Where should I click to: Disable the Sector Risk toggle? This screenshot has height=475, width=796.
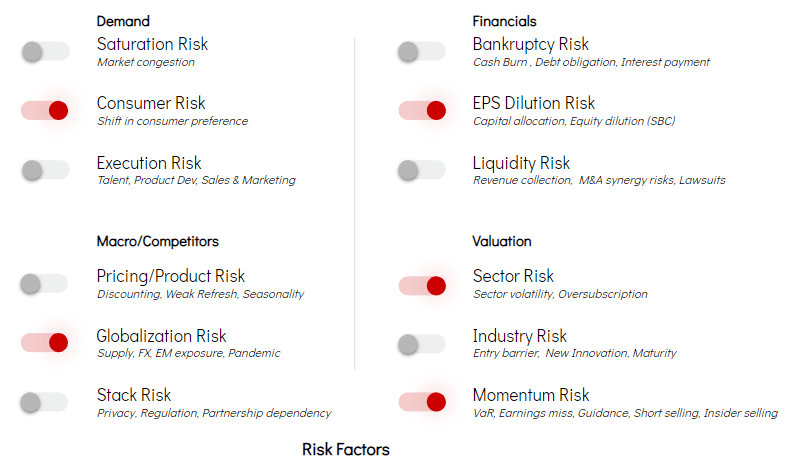coord(422,286)
